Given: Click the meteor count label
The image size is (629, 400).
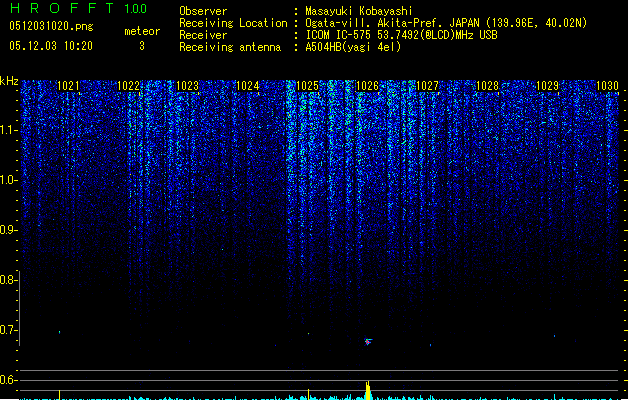Looking at the screenshot, I should pyautogui.click(x=142, y=31).
